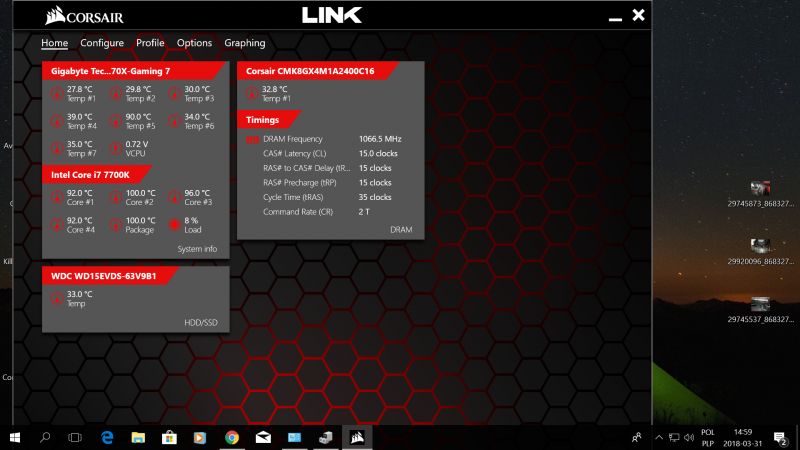Image resolution: width=800 pixels, height=450 pixels.
Task: Click the Corsair DRAM Temp #1 icon
Action: point(252,94)
